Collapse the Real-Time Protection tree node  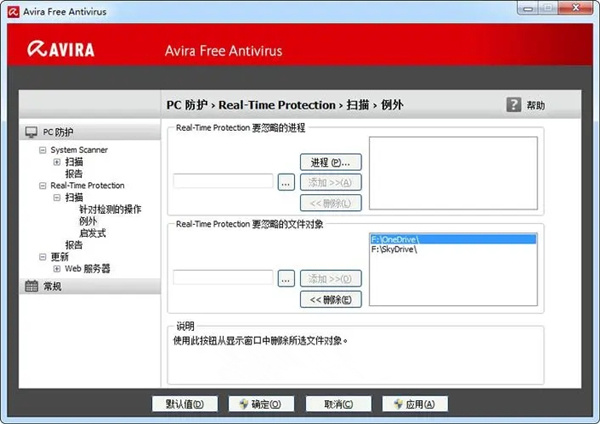click(x=43, y=186)
